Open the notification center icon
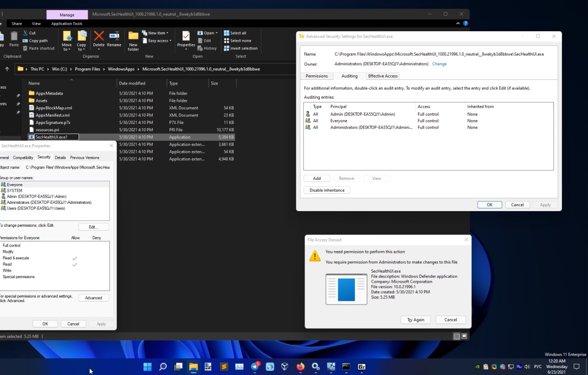588x375 pixels. tap(577, 367)
